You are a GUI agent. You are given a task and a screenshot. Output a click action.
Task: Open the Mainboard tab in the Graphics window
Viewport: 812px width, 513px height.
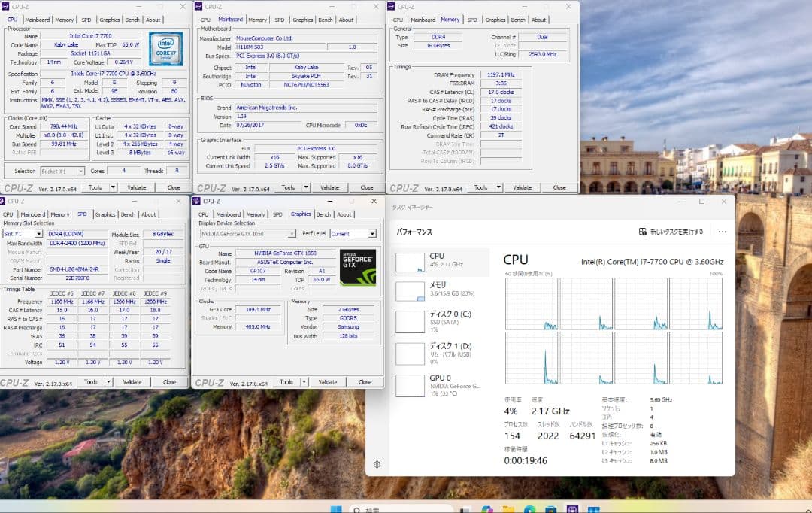coord(229,214)
